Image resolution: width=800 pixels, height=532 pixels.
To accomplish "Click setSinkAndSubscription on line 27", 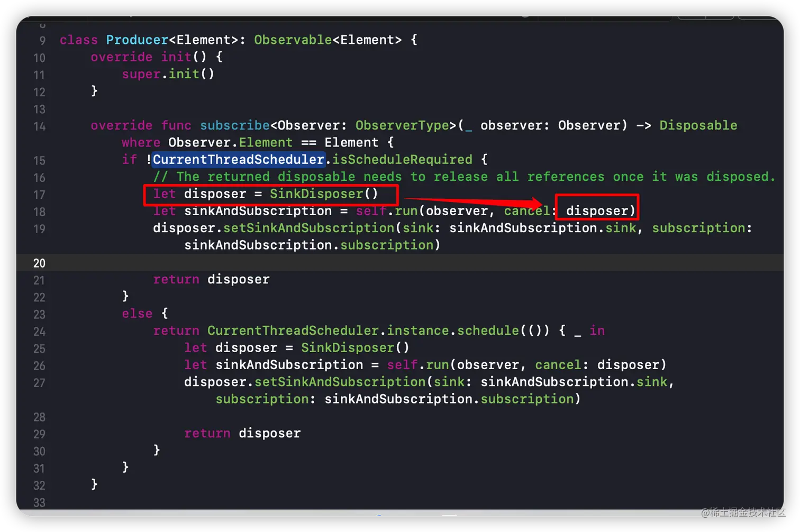I will [x=340, y=382].
